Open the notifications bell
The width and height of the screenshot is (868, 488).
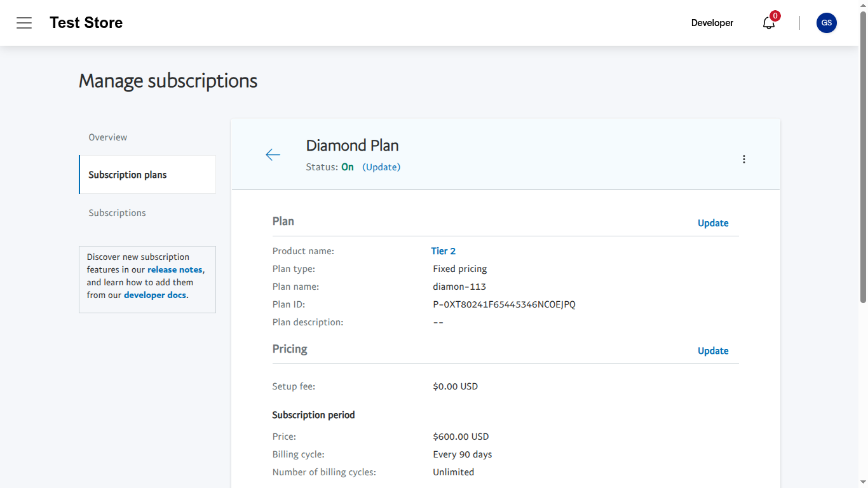[768, 24]
